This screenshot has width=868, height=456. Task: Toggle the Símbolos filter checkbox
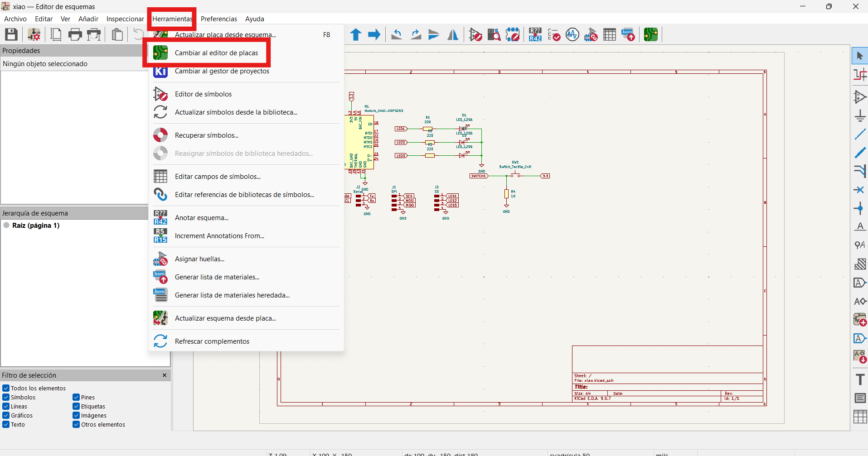pyautogui.click(x=6, y=397)
